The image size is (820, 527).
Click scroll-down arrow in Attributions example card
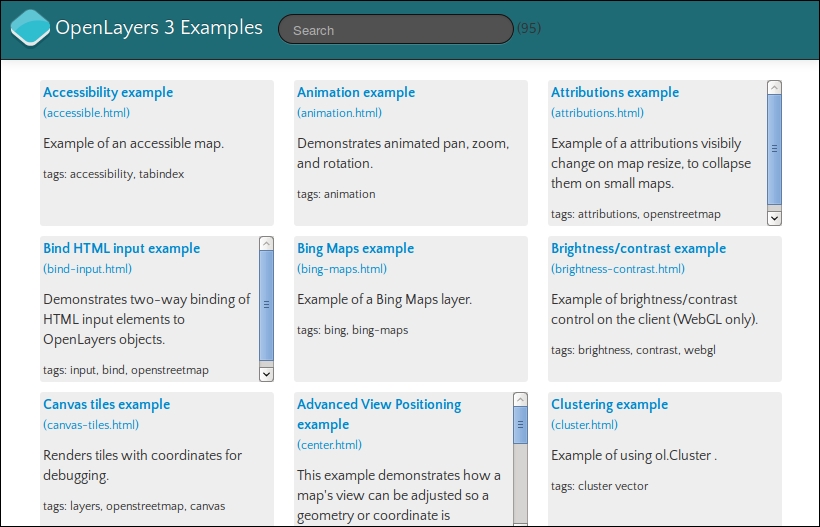(775, 218)
